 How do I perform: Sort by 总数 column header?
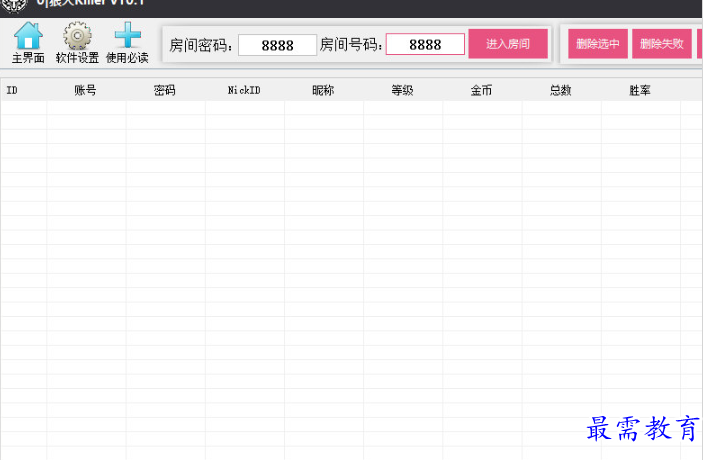click(561, 90)
